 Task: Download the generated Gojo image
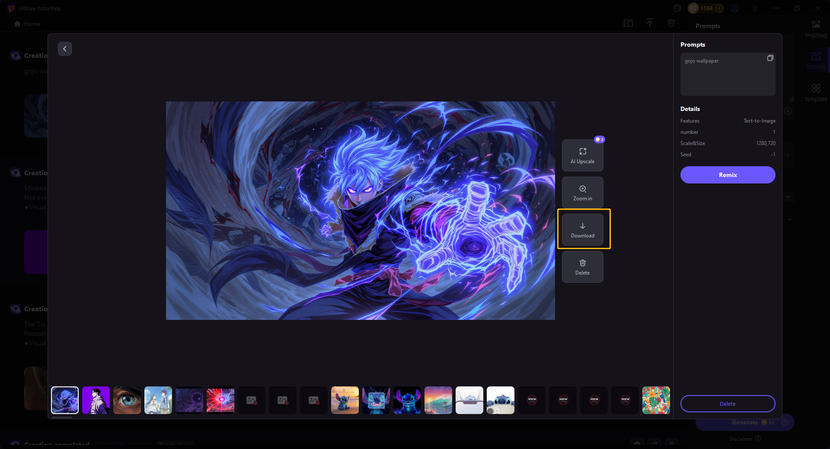(x=582, y=229)
